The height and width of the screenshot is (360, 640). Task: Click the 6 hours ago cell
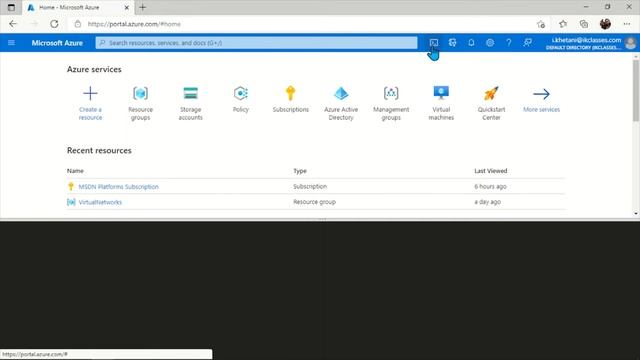(x=490, y=187)
